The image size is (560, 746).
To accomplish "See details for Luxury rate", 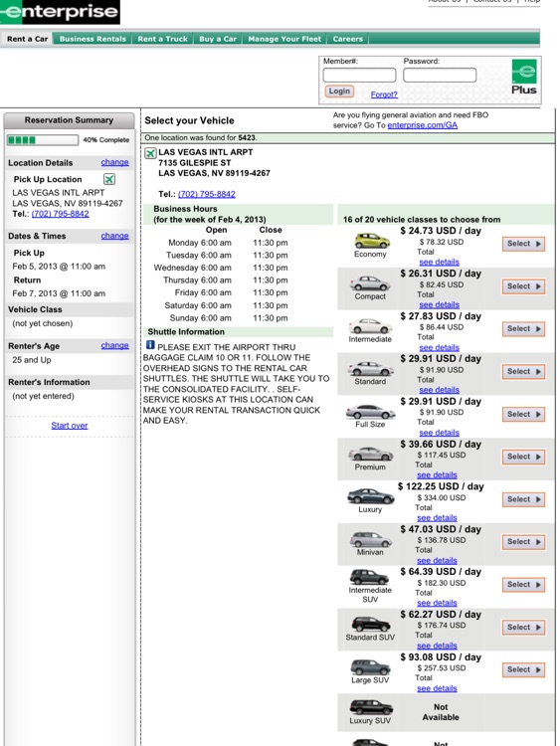I will click(x=438, y=518).
